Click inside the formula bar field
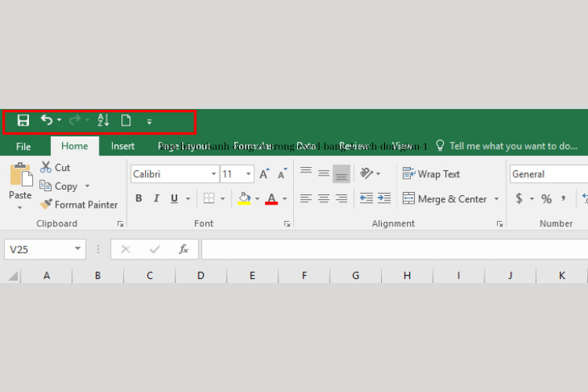The height and width of the screenshot is (392, 588). pyautogui.click(x=394, y=249)
